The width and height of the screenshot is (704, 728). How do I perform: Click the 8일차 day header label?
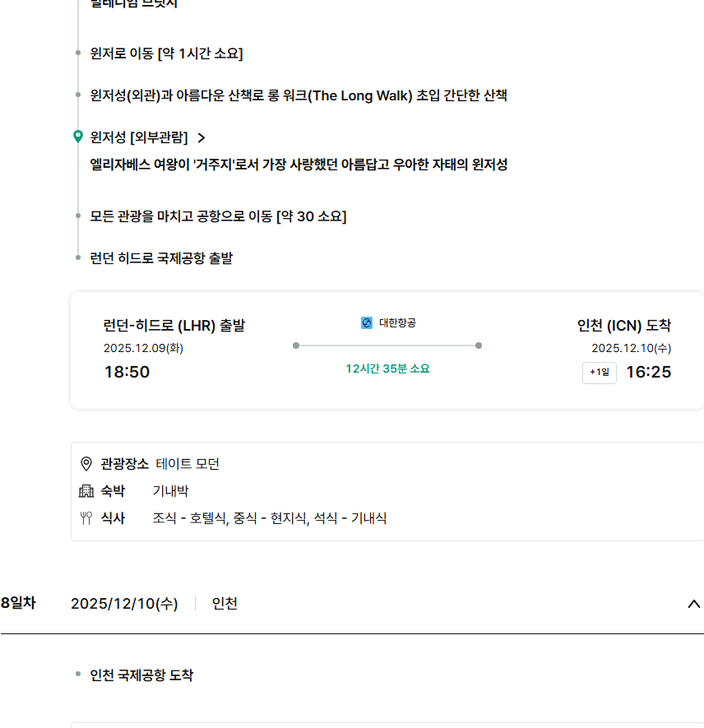coord(18,603)
